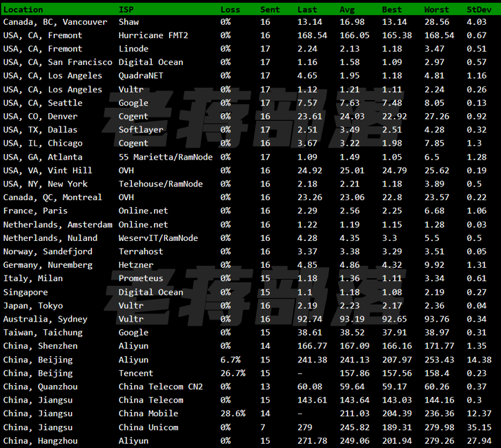Click the '26.7%' loss value

click(x=233, y=373)
